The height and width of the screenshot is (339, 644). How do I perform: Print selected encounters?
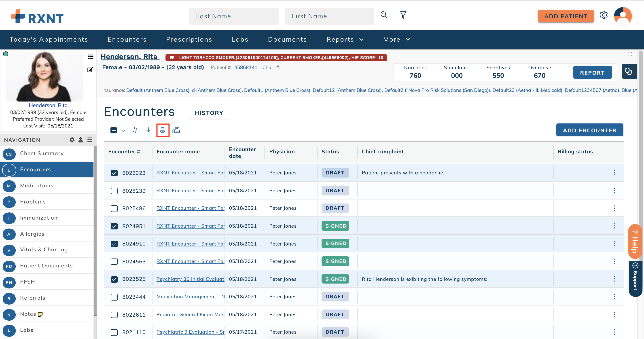(163, 130)
